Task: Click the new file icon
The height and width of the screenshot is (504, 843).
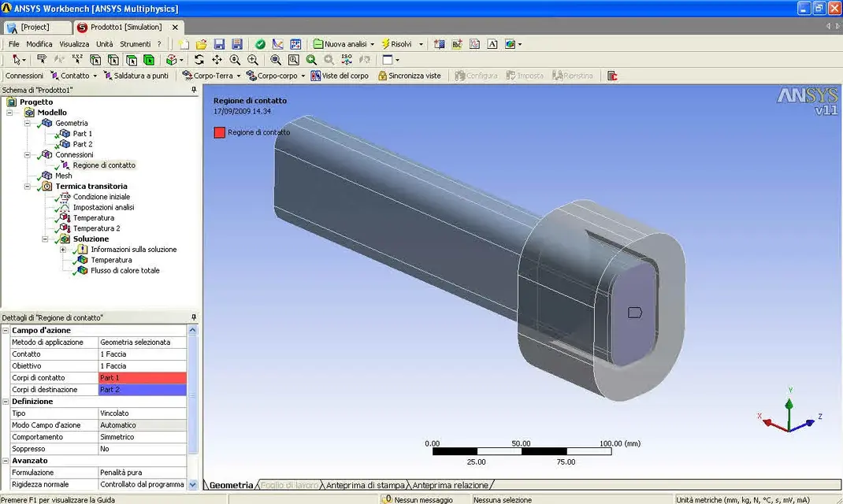Action: pos(184,44)
